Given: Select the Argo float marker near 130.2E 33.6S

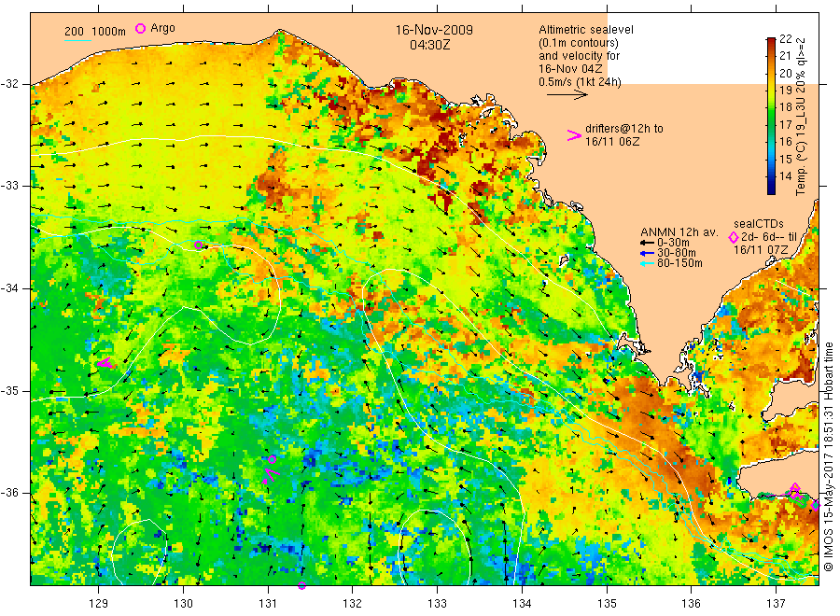Looking at the screenshot, I should pyautogui.click(x=198, y=245).
